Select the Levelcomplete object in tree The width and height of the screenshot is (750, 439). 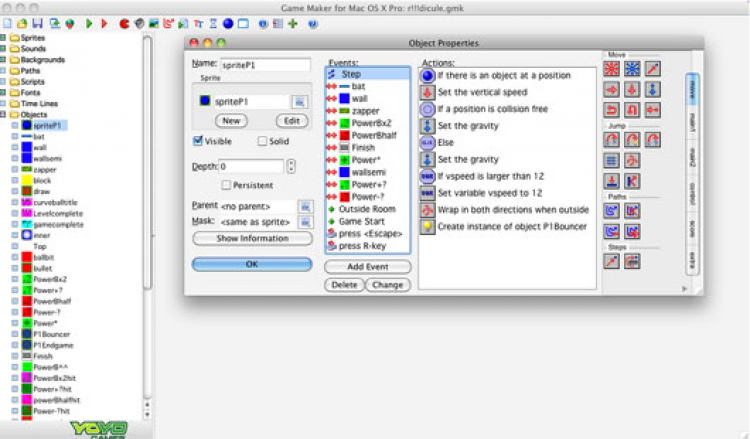pos(58,213)
